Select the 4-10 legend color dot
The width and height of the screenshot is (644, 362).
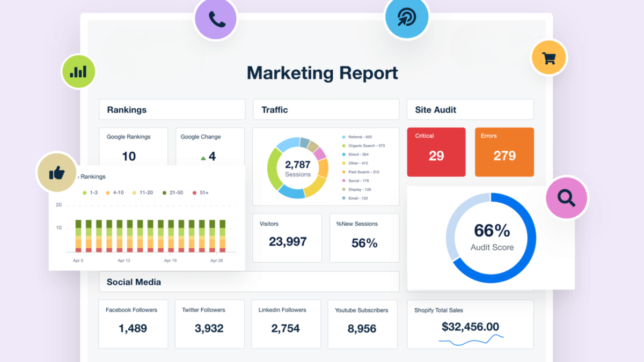pos(108,193)
